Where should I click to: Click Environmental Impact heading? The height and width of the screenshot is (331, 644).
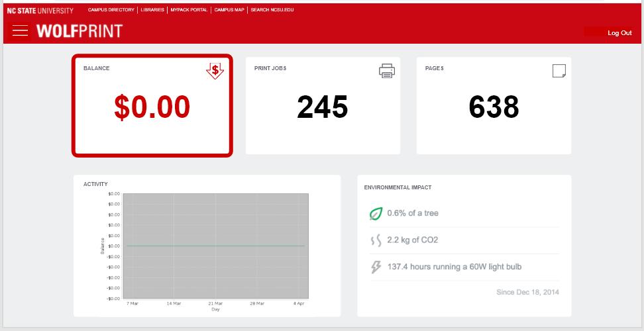pyautogui.click(x=398, y=187)
